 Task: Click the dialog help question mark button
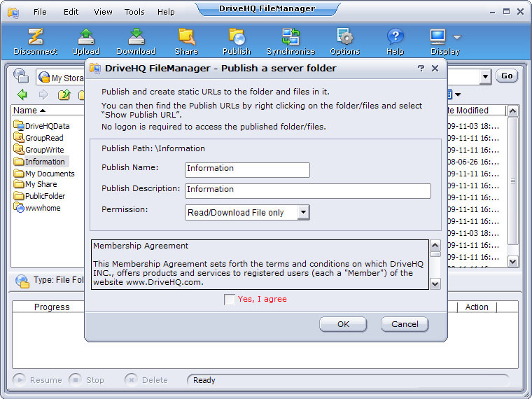(x=421, y=68)
